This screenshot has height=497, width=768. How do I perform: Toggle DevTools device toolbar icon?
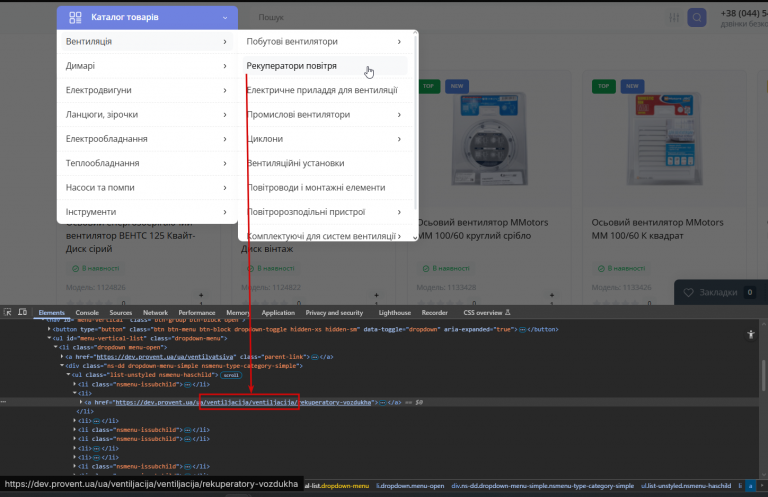[23, 312]
